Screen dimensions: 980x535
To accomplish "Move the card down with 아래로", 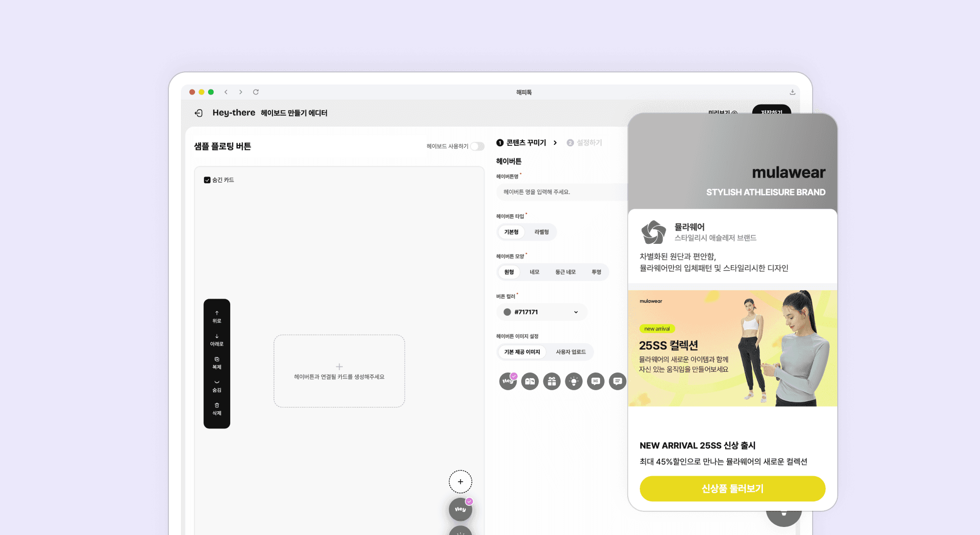I will 217,340.
